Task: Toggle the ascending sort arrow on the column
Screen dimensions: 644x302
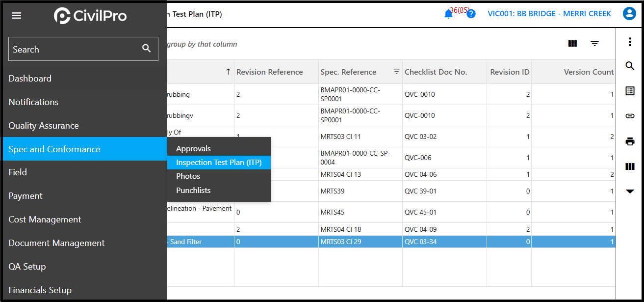Action: click(229, 71)
